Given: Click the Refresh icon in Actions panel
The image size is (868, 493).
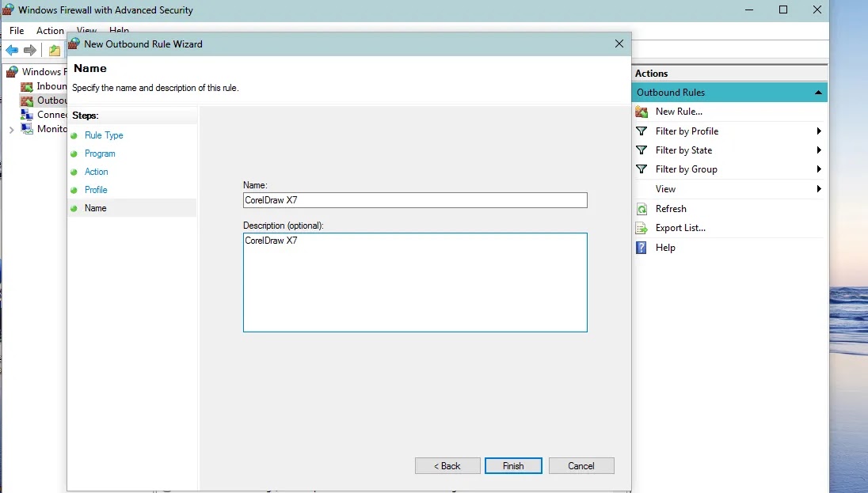Looking at the screenshot, I should [641, 208].
